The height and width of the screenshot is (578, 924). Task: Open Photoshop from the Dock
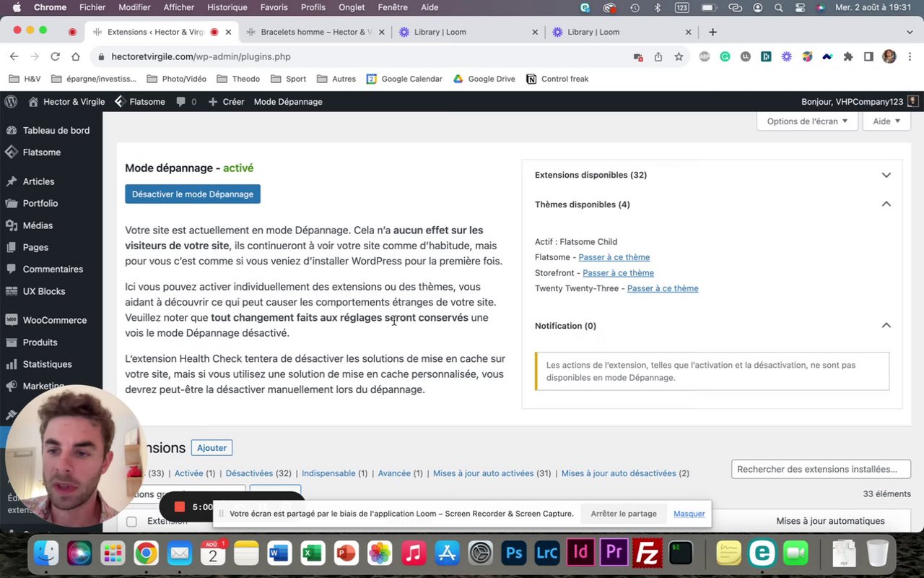click(x=514, y=553)
